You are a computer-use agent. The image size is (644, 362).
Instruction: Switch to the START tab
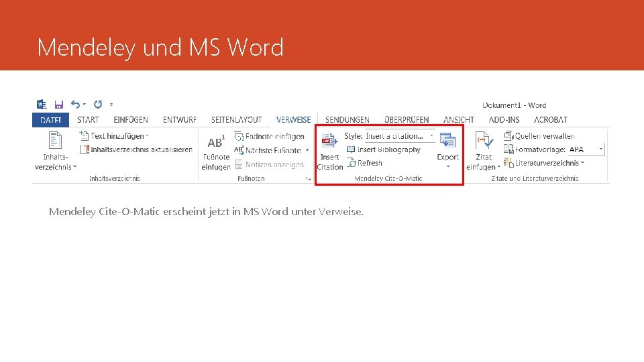(88, 120)
